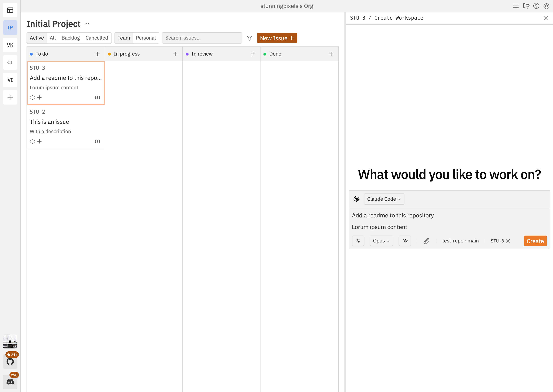The image size is (553, 392).
Task: Click the add label plus on STU-2 card
Action: click(40, 141)
